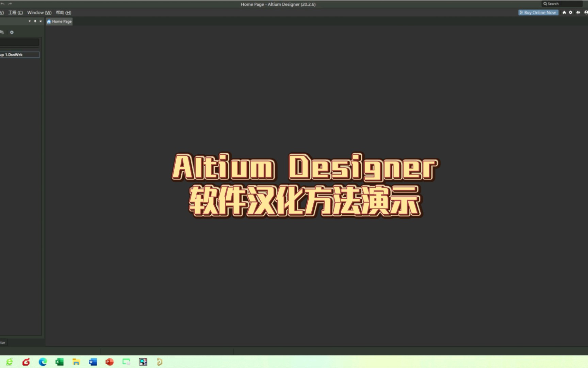
Task: Click the Buy Online Now button
Action: click(538, 13)
